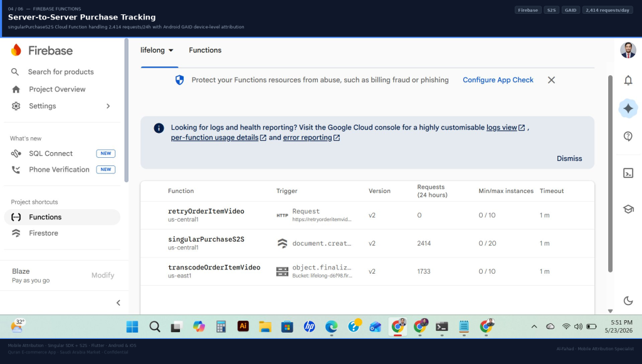Open Cloud Shell terminal icon

628,173
